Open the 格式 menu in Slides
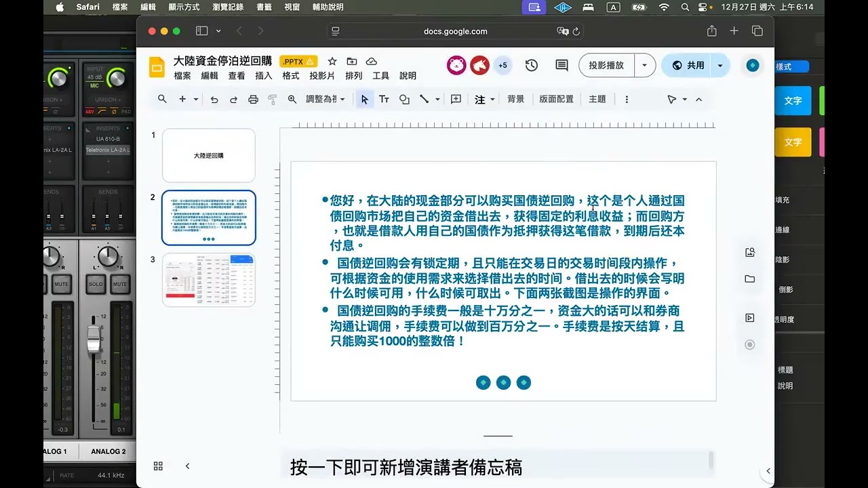Screen dimensions: 868x488 (291, 76)
